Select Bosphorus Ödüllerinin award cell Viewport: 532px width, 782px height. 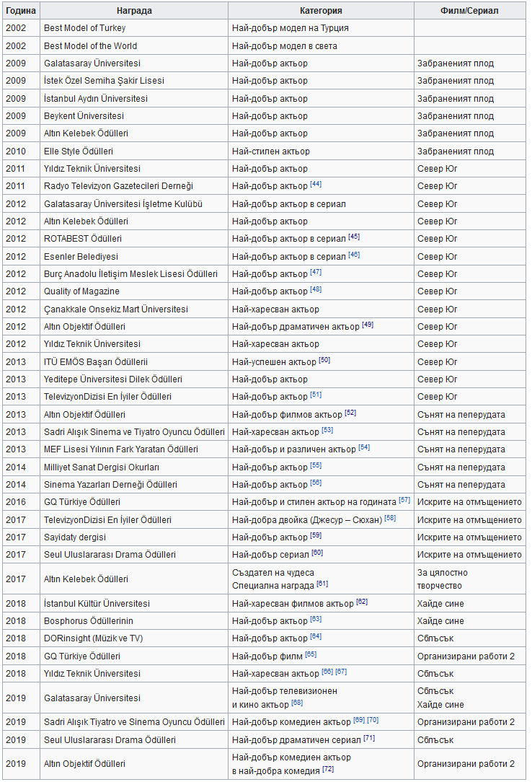pos(134,621)
